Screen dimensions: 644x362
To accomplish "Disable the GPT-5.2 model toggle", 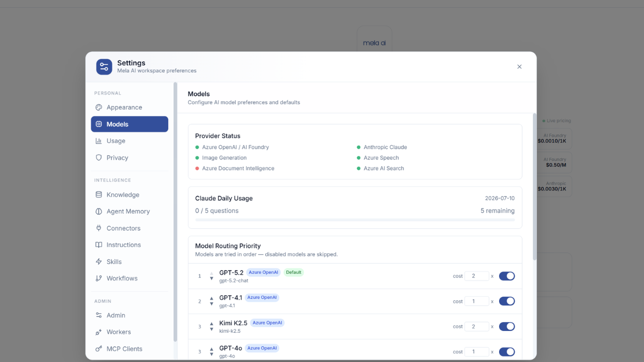I will point(507,276).
